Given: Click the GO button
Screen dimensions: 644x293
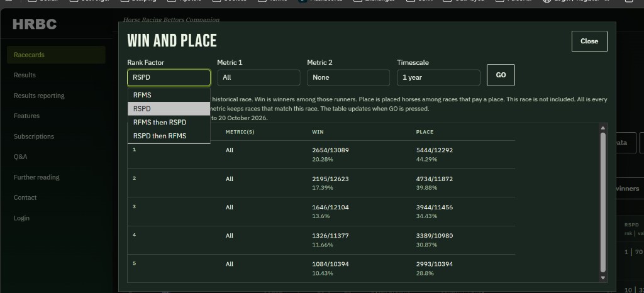Looking at the screenshot, I should coord(501,75).
